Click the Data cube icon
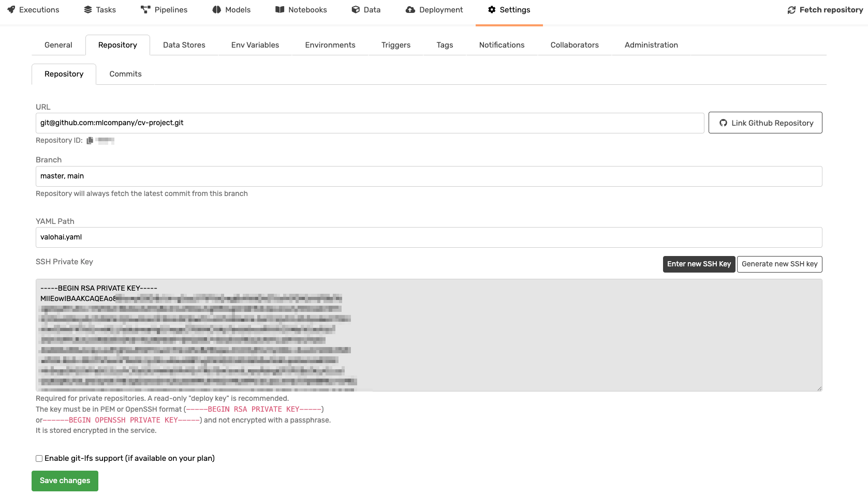868x496 pixels. (x=356, y=10)
